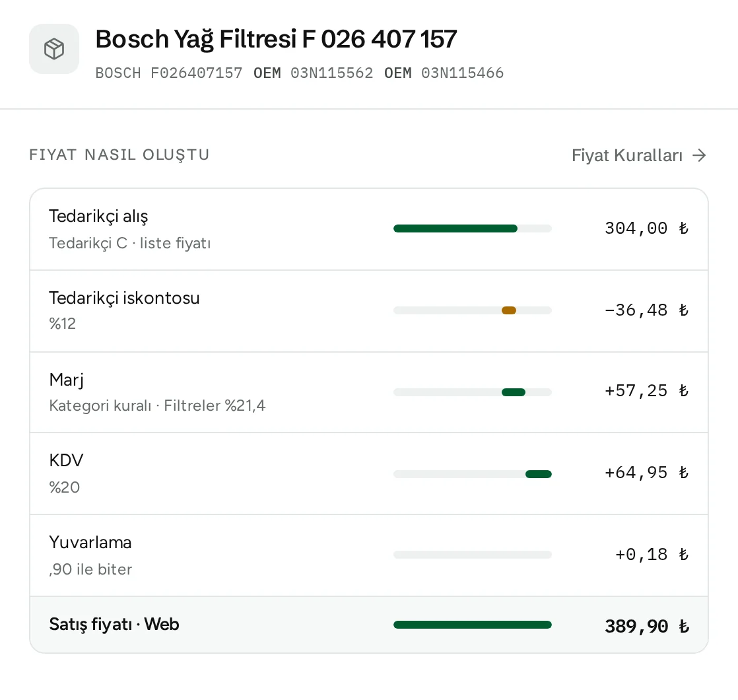Open the Fiyat Kuralları link
738x700 pixels.
[639, 155]
